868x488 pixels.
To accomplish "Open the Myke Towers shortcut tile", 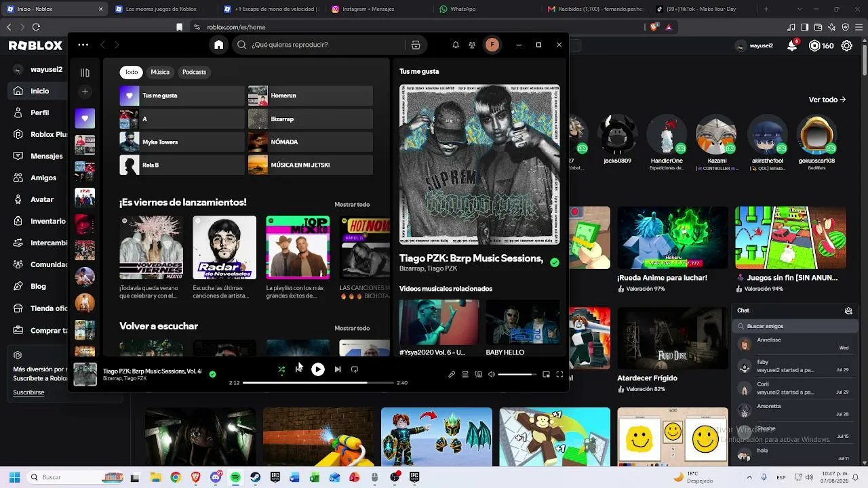I will (x=182, y=142).
